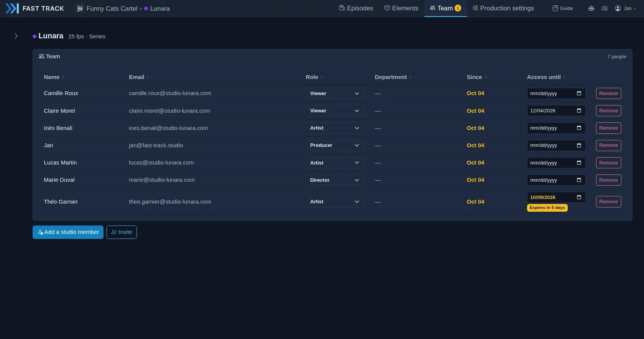Open Claire Morel role dropdown
The width and height of the screenshot is (644, 339).
[x=335, y=111]
